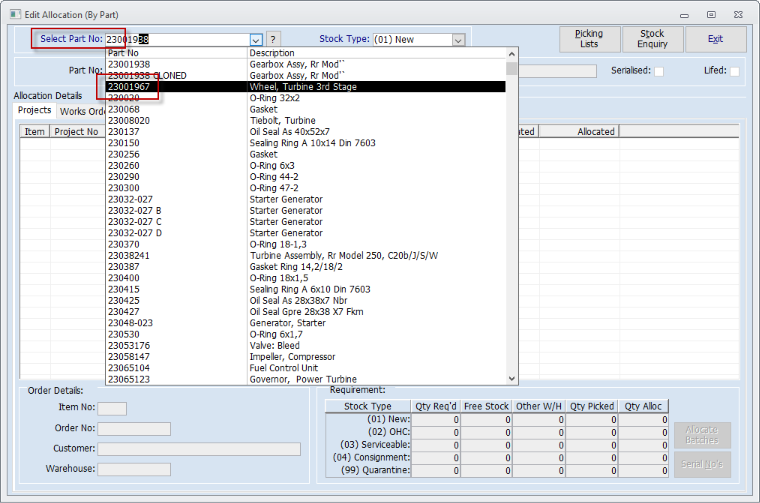Toggle the Serialised checkbox

(659, 71)
